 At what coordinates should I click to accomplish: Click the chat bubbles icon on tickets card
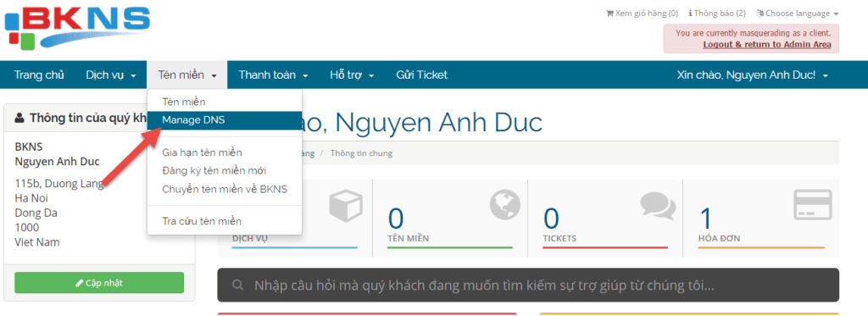tap(658, 205)
